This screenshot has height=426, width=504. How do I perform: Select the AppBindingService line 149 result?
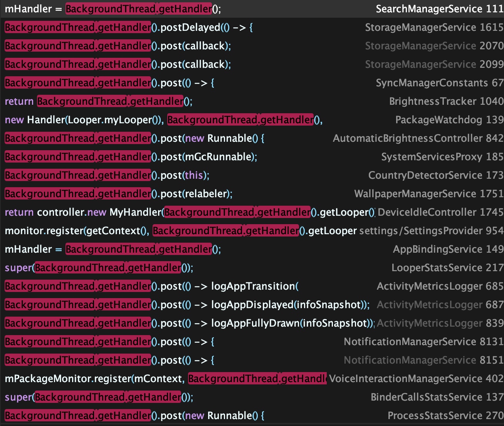[252, 249]
